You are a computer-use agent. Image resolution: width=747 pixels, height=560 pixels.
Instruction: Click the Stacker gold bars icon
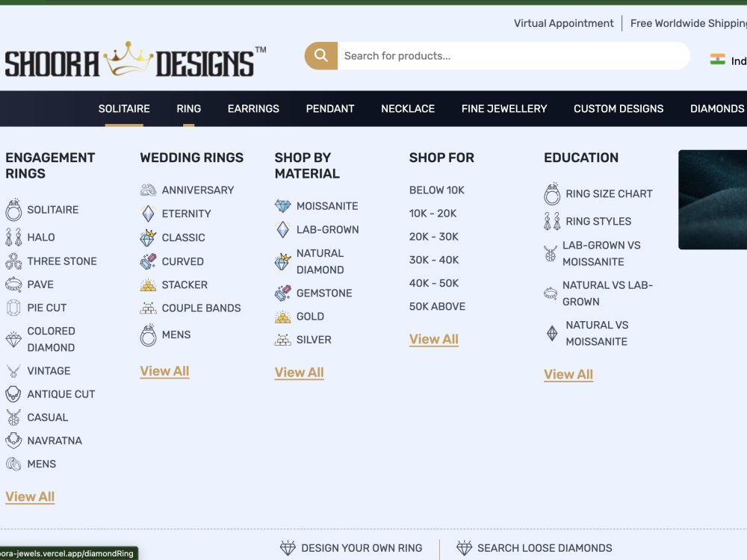148,284
